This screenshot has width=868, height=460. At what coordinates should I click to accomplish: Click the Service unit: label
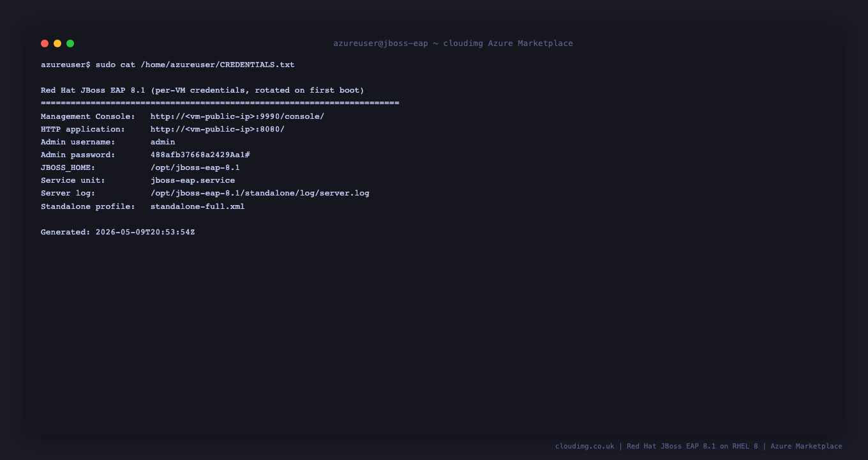pyautogui.click(x=73, y=180)
